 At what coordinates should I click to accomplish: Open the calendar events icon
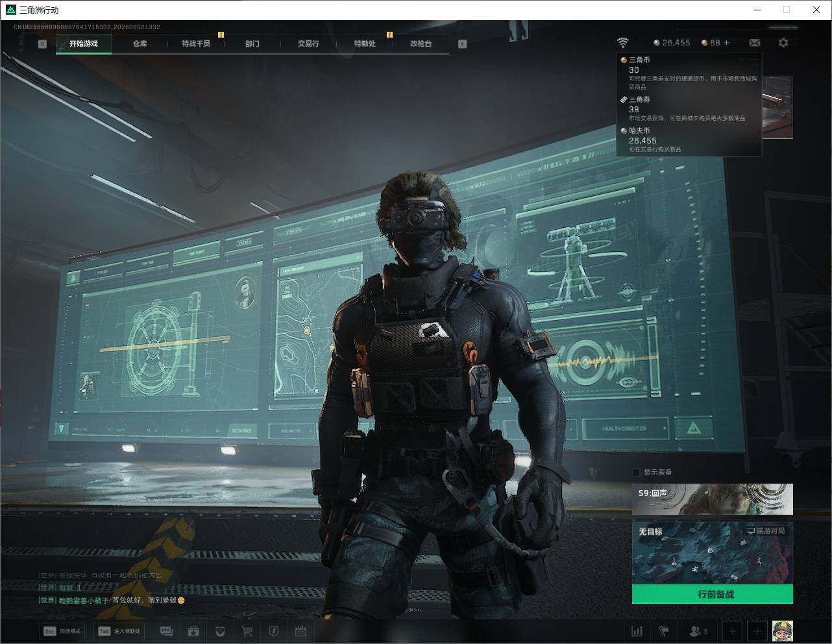tap(300, 631)
